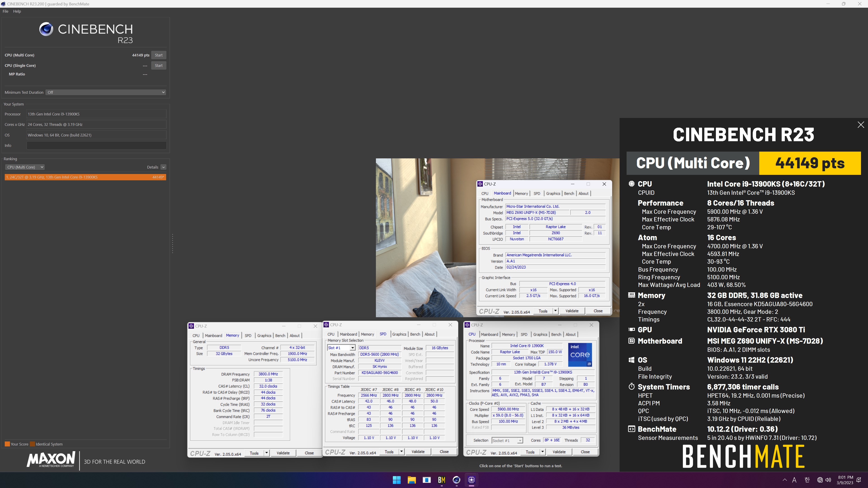Click the System Timers clock icon
This screenshot has height=488, width=868.
point(632,387)
